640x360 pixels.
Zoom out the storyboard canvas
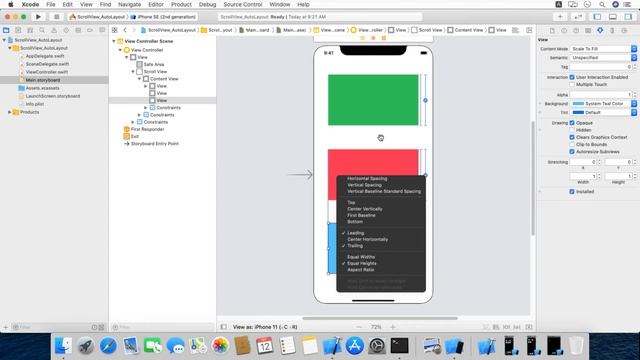[x=359, y=327]
